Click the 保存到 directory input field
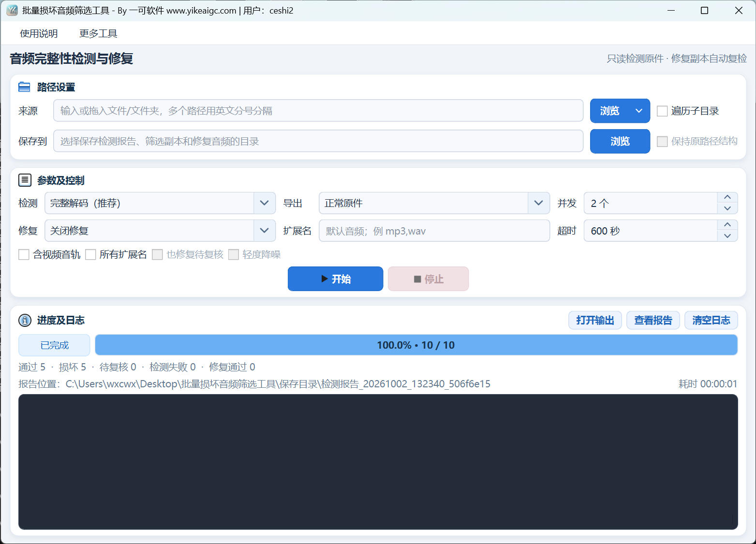 pos(318,141)
